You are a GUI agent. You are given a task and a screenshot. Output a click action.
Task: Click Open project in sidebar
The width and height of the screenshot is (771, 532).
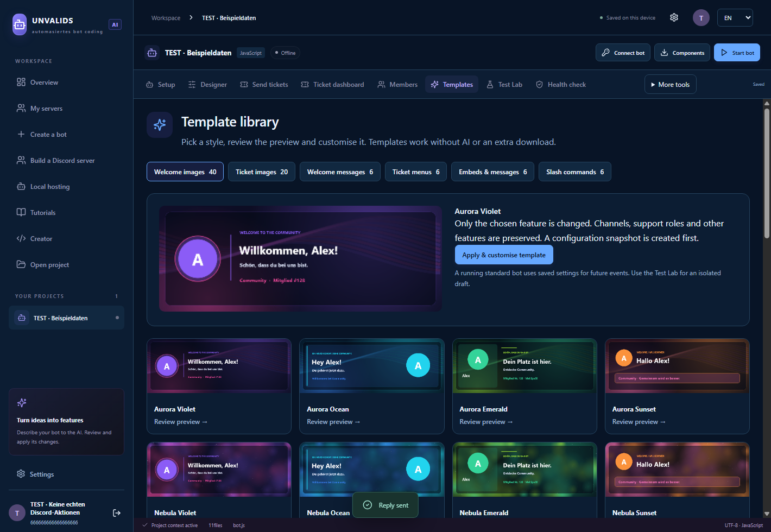pyautogui.click(x=66, y=265)
